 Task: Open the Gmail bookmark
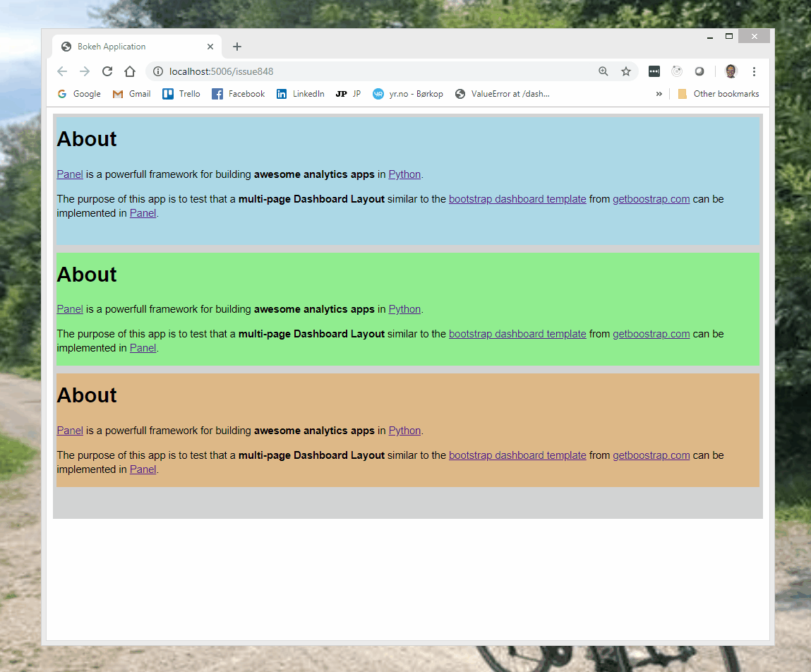tap(132, 94)
